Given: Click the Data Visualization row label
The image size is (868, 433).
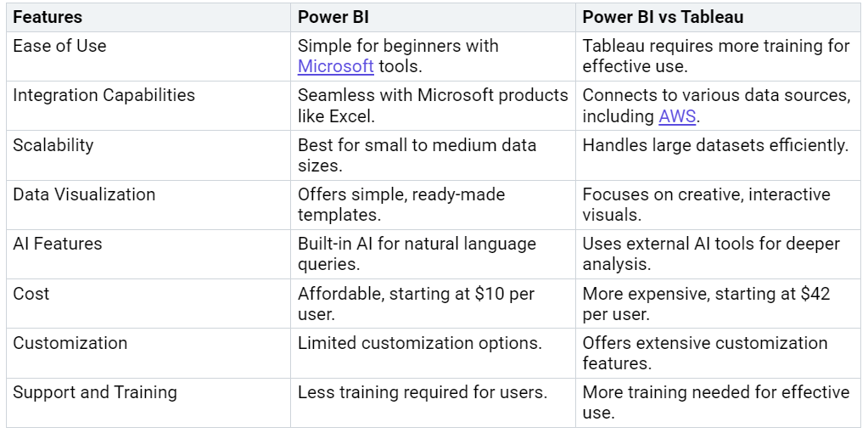Looking at the screenshot, I should (x=84, y=194).
